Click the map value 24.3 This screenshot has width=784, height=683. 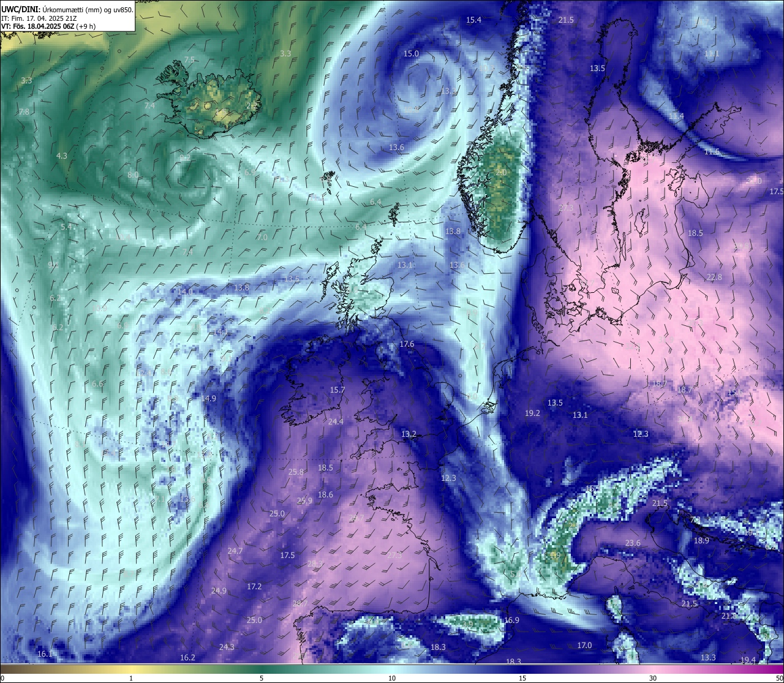coord(227,647)
